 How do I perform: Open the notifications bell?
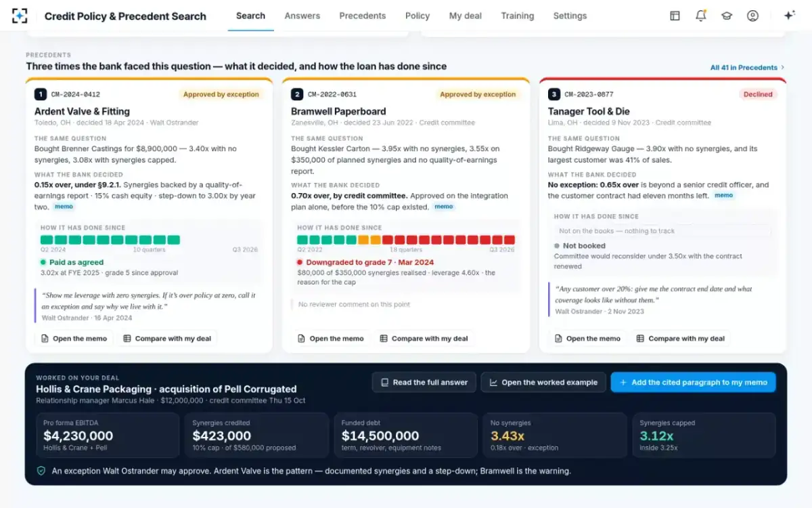click(701, 16)
